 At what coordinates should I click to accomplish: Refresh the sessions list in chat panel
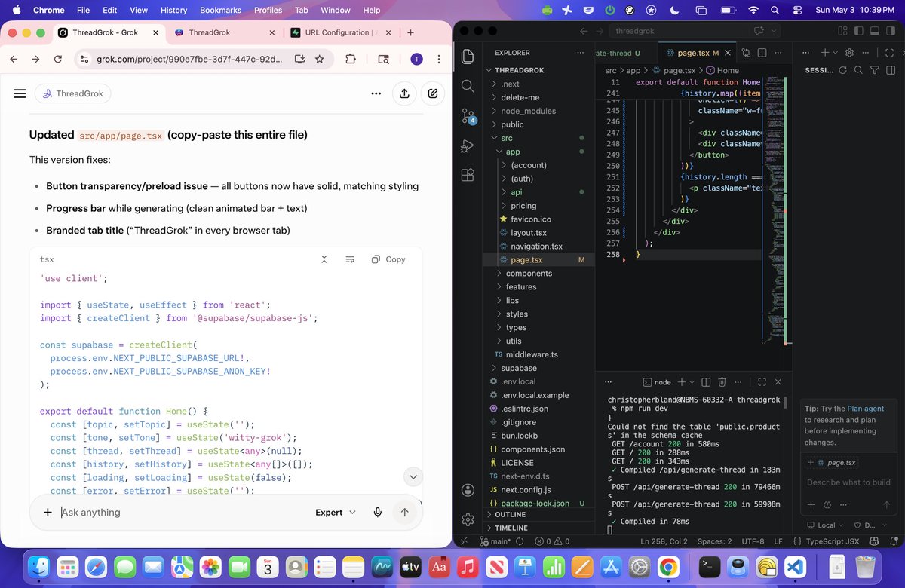(843, 70)
